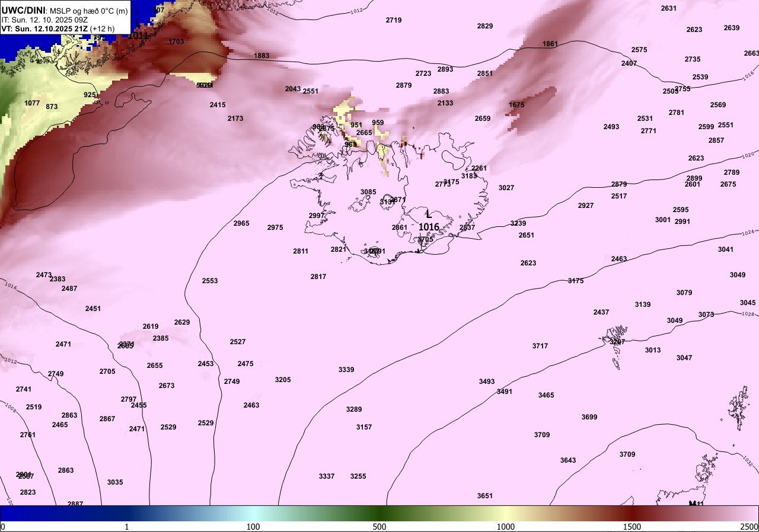Click the L 1016 low pressure label over Iceland
This screenshot has height=532, width=759.
429,222
